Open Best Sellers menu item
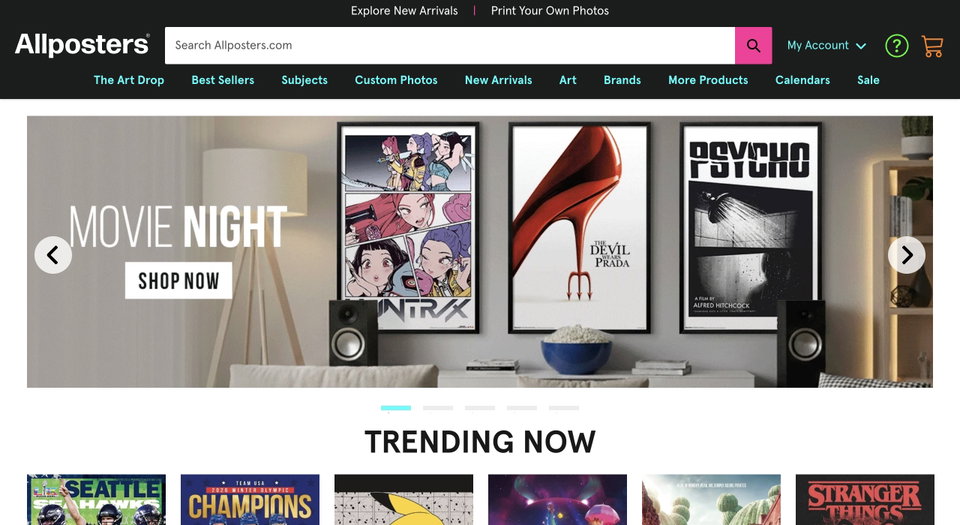Screen dimensions: 960x525 (223, 80)
